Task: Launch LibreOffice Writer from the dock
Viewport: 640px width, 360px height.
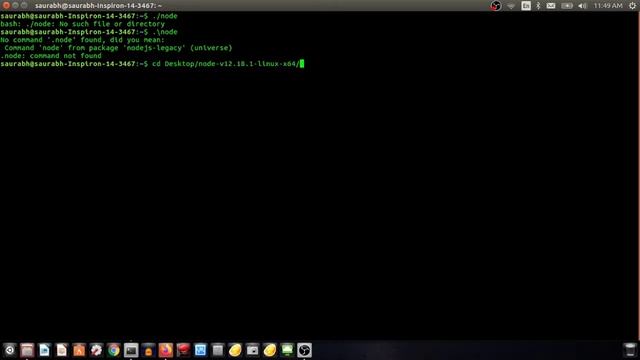Action: pyautogui.click(x=44, y=350)
